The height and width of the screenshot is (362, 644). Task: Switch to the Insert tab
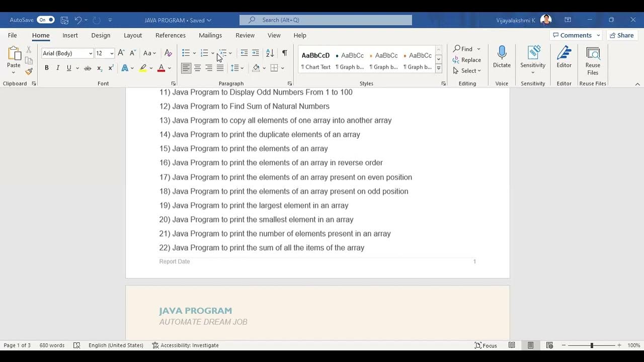pyautogui.click(x=70, y=35)
